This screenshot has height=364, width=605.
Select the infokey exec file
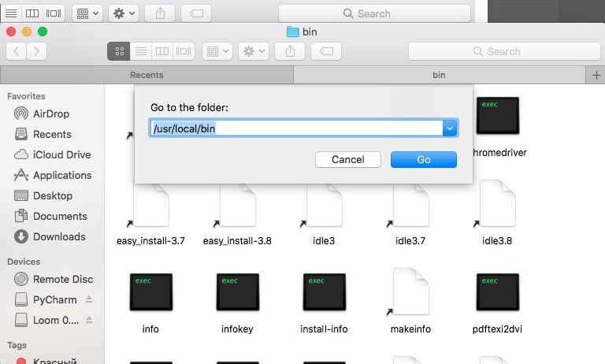click(x=237, y=292)
